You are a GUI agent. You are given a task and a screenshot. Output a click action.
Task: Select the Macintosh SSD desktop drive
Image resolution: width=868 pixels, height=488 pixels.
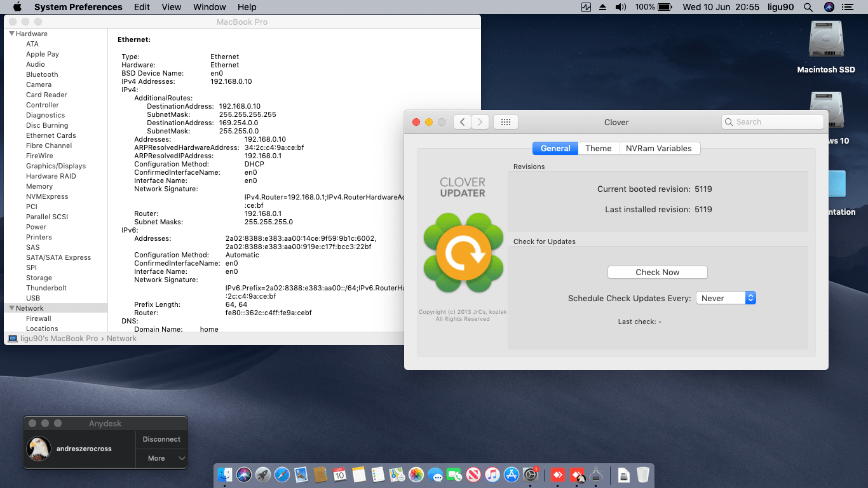(x=826, y=47)
